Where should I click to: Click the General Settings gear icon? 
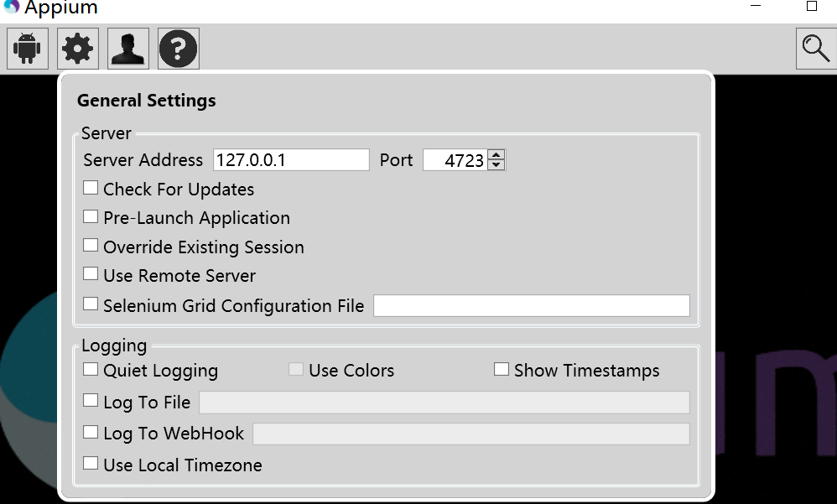(x=77, y=49)
